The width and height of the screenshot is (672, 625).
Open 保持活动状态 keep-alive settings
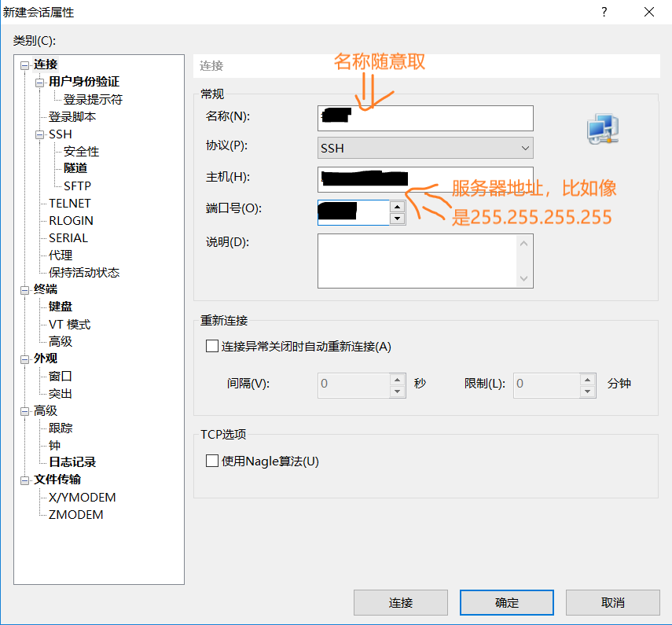[x=84, y=272]
